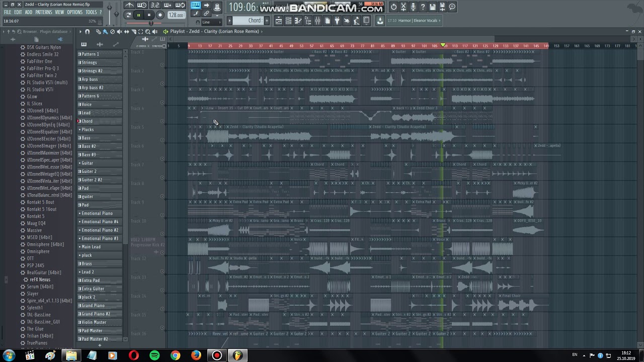644x362 pixels.
Task: Open Google Chrome from the taskbar
Action: pyautogui.click(x=175, y=355)
